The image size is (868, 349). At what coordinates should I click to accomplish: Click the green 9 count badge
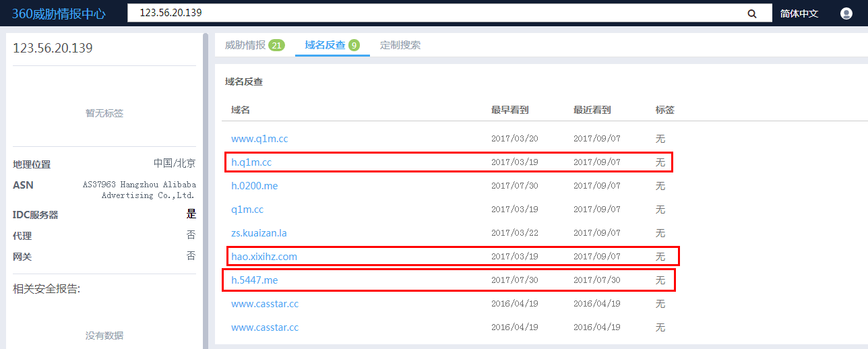(x=354, y=45)
